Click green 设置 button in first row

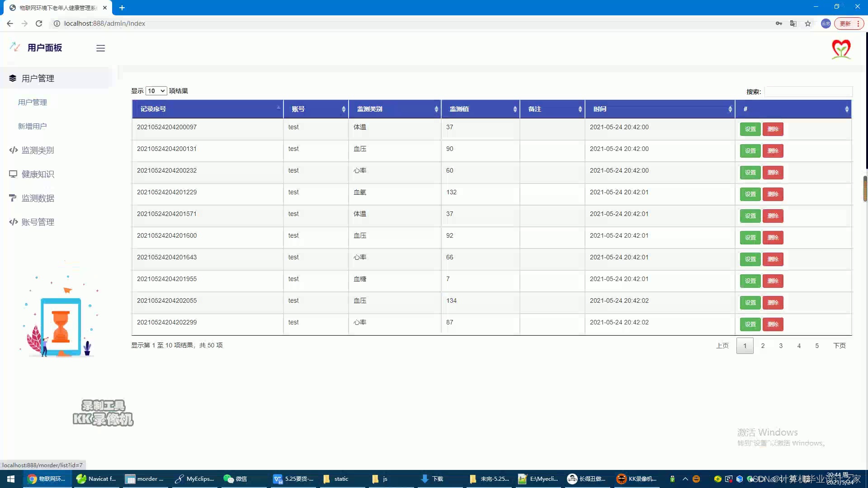pos(750,129)
